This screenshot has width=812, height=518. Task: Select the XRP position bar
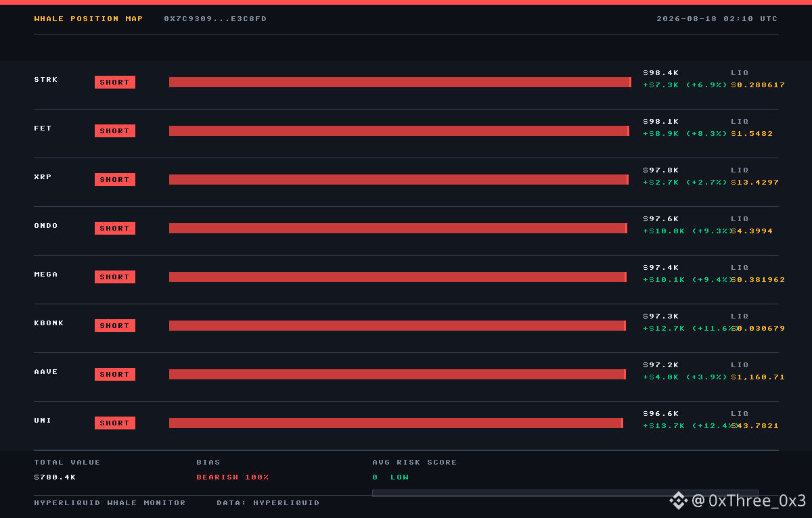click(399, 180)
